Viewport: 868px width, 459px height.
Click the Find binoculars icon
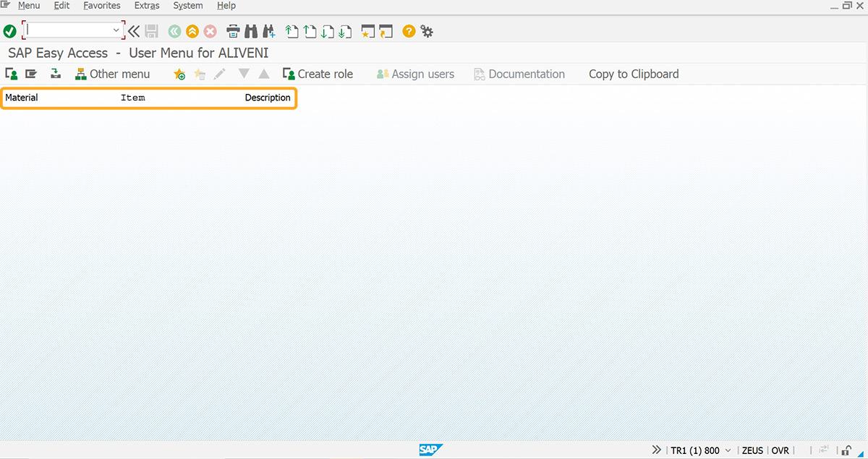point(251,31)
